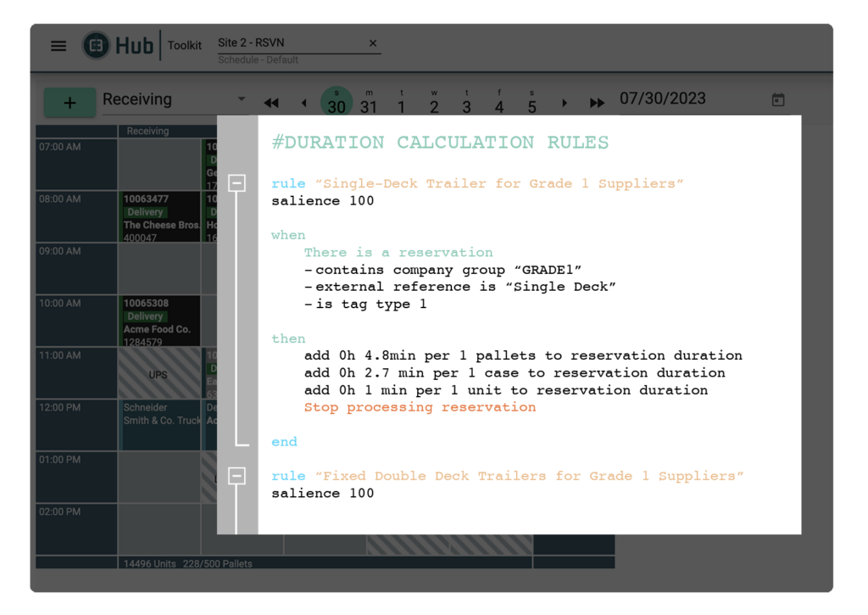Select Wednesday 2 in date strip
This screenshot has width=868, height=615.
coord(434,102)
